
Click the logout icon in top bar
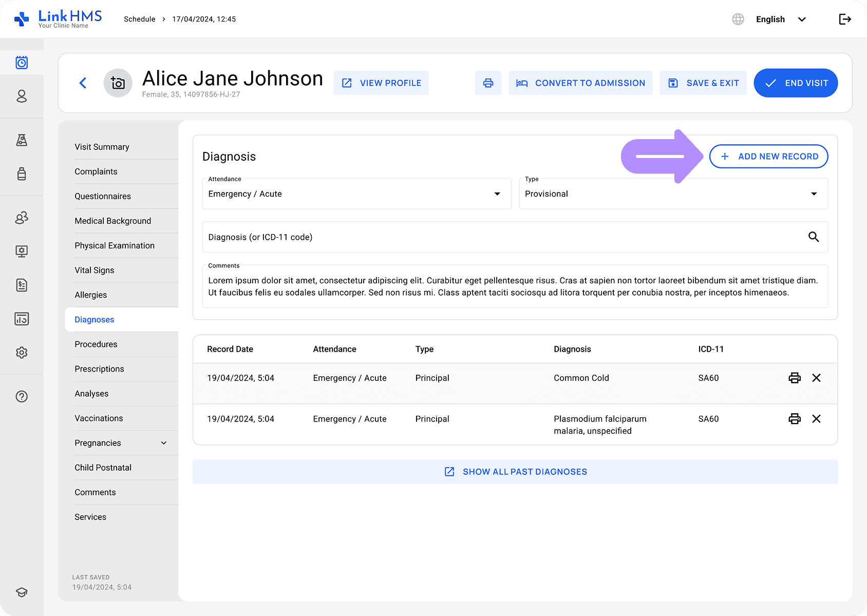click(845, 20)
